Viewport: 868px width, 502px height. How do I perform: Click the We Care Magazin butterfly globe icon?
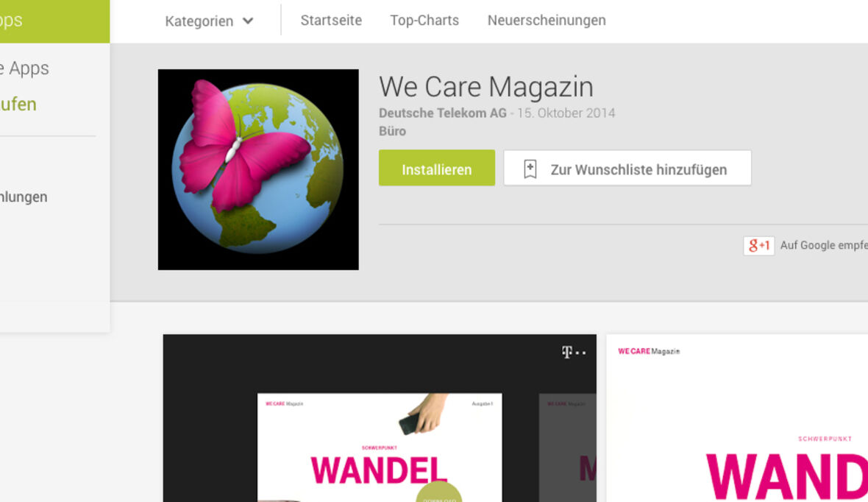(258, 169)
